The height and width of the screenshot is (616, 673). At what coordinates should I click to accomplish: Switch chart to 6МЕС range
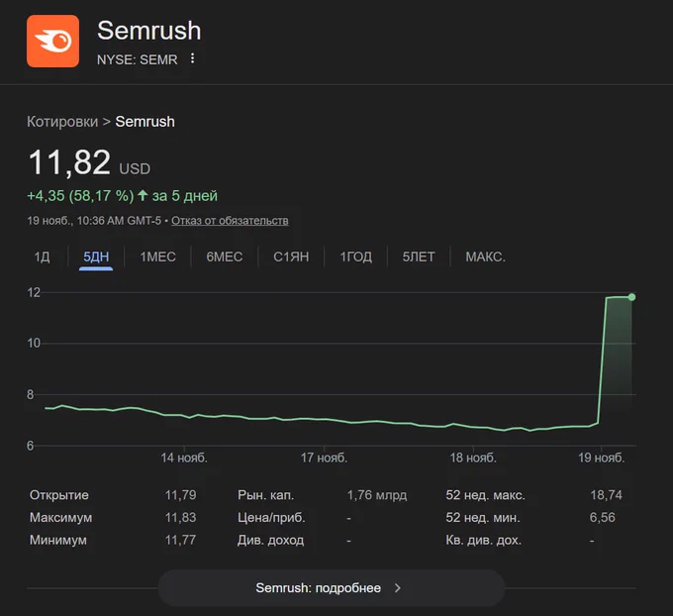click(x=224, y=257)
